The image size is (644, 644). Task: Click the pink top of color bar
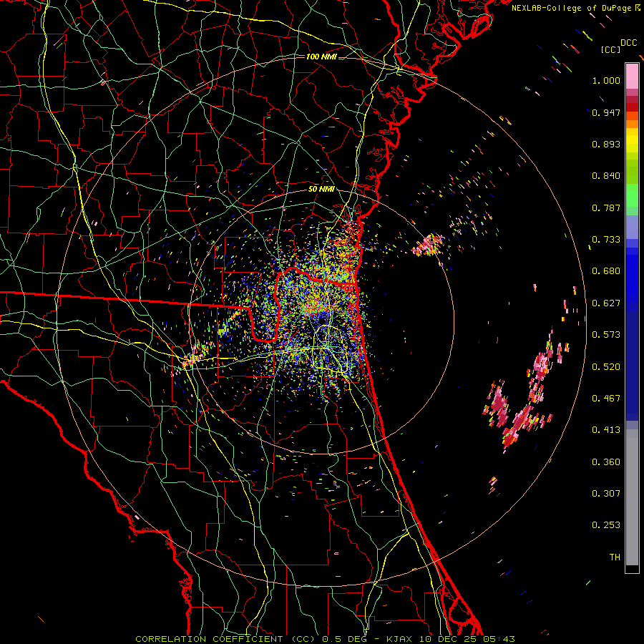(632, 76)
